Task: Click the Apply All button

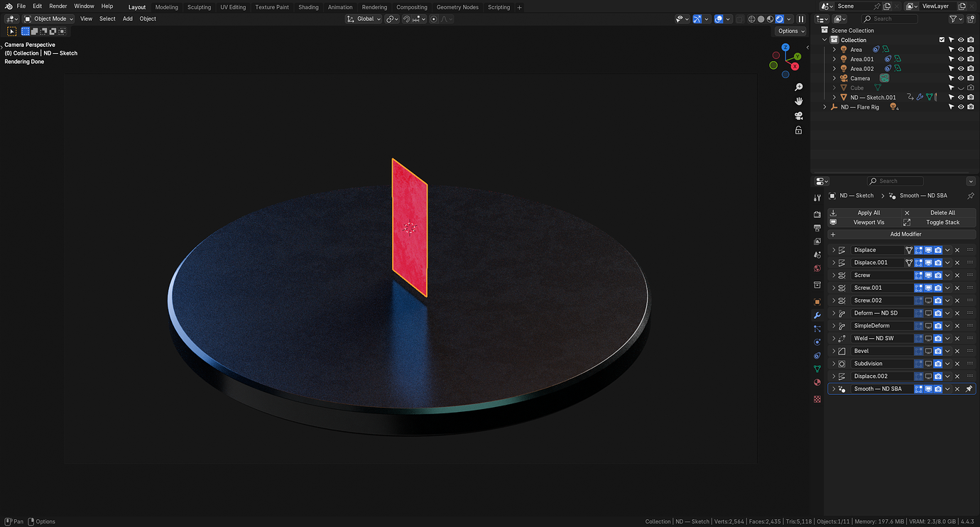Action: pos(864,212)
